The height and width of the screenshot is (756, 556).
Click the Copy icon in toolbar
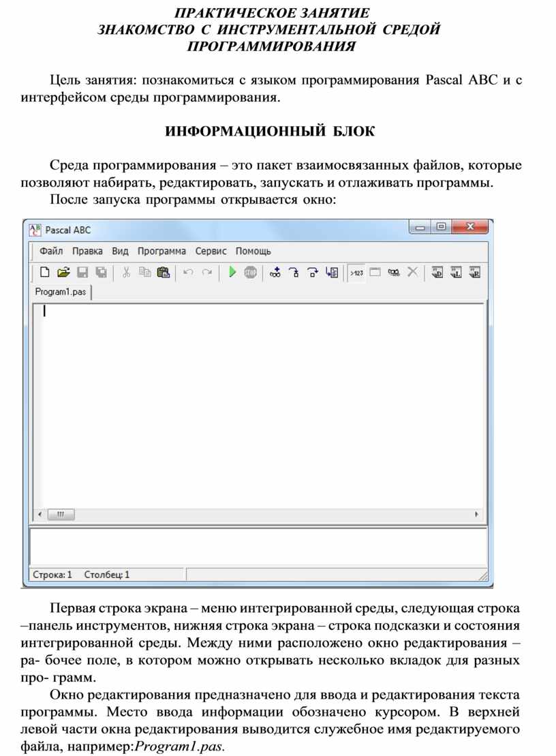click(144, 273)
